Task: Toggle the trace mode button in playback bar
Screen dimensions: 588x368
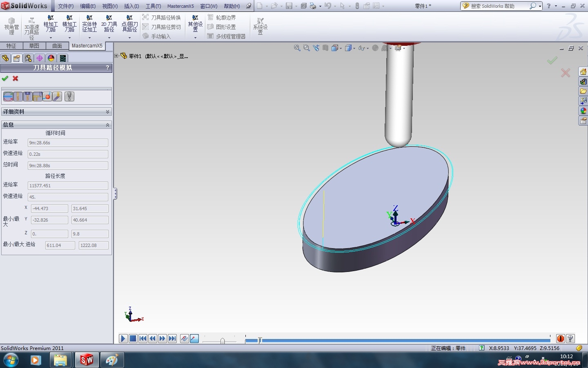Action: point(185,339)
